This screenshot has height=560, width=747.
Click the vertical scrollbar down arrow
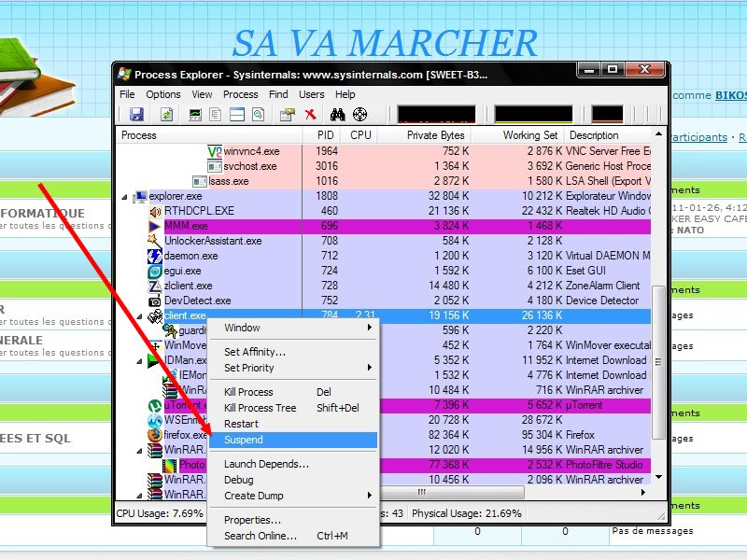(x=659, y=477)
